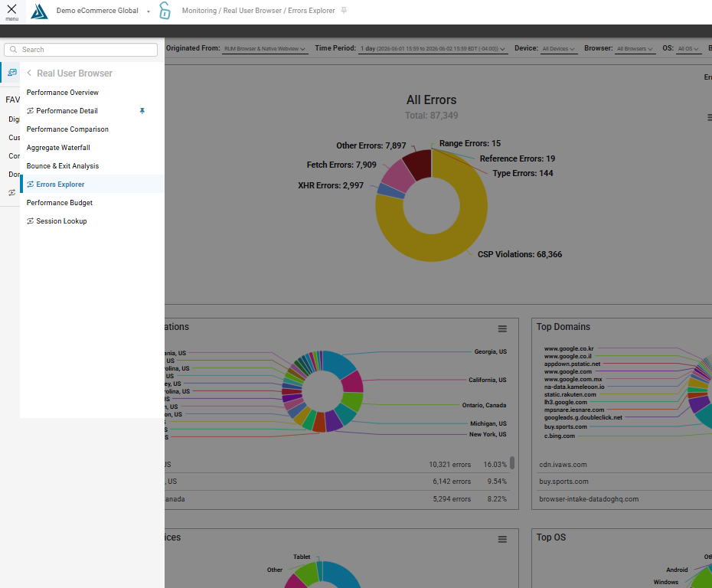
Task: Select Errors Explorer menu item
Action: (x=92, y=184)
